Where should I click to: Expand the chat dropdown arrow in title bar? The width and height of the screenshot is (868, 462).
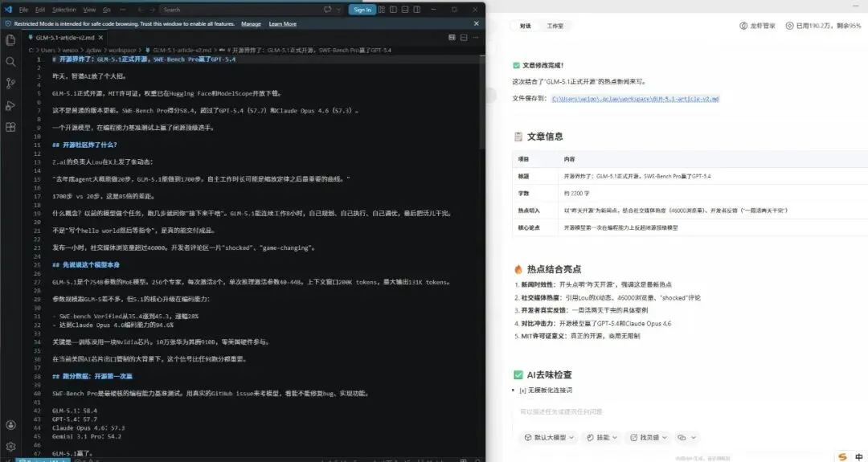pyautogui.click(x=338, y=10)
